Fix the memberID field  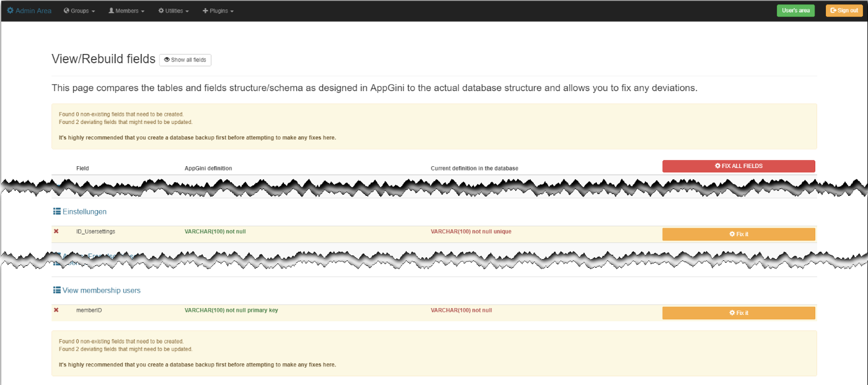click(x=738, y=313)
